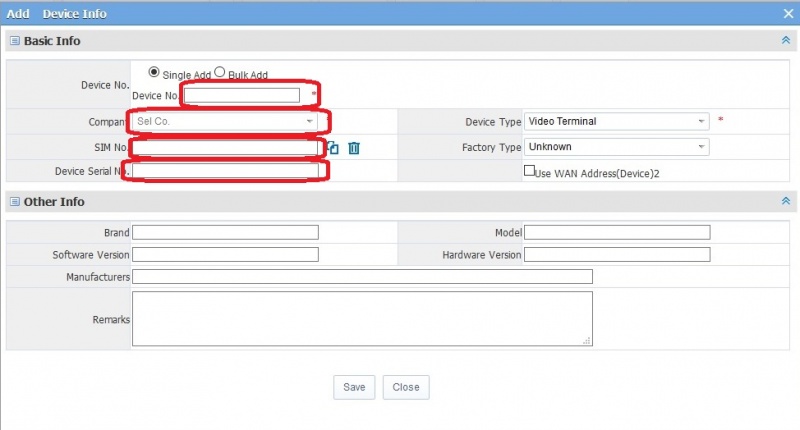Viewport: 800px width, 430px height.
Task: Close the Add Device Info dialog with X
Action: pyautogui.click(x=787, y=13)
